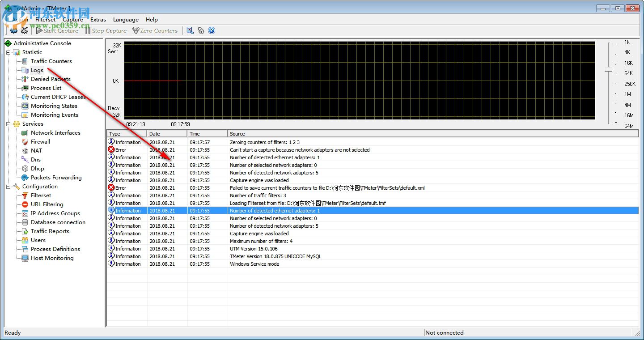Click the magnifier icon in toolbar
Viewport: 644px width, 340px height.
(x=190, y=30)
